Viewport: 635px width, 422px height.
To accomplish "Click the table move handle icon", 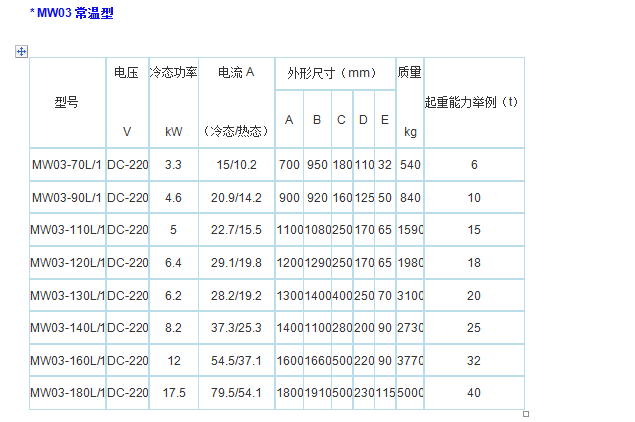I will 22,51.
